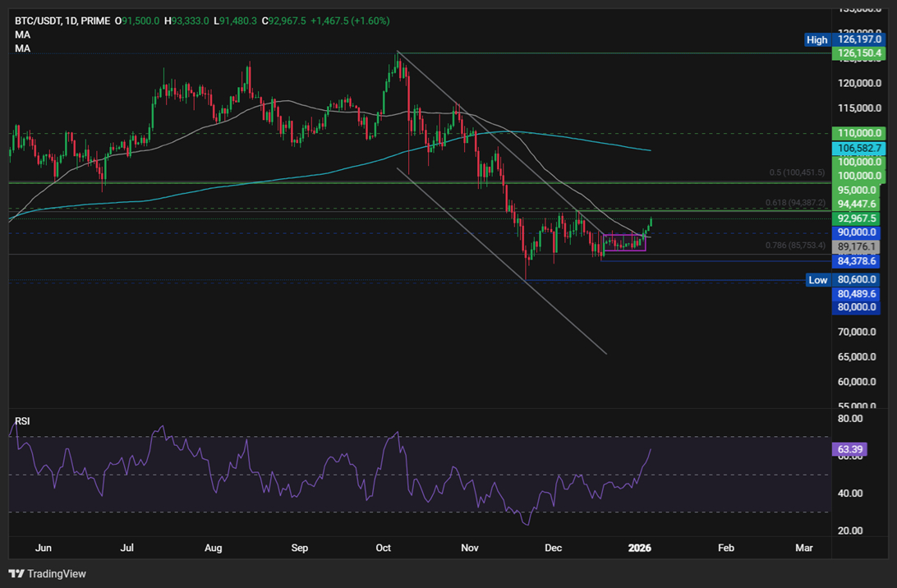Click the Dec label on the time axis
This screenshot has height=588, width=897.
click(x=553, y=548)
